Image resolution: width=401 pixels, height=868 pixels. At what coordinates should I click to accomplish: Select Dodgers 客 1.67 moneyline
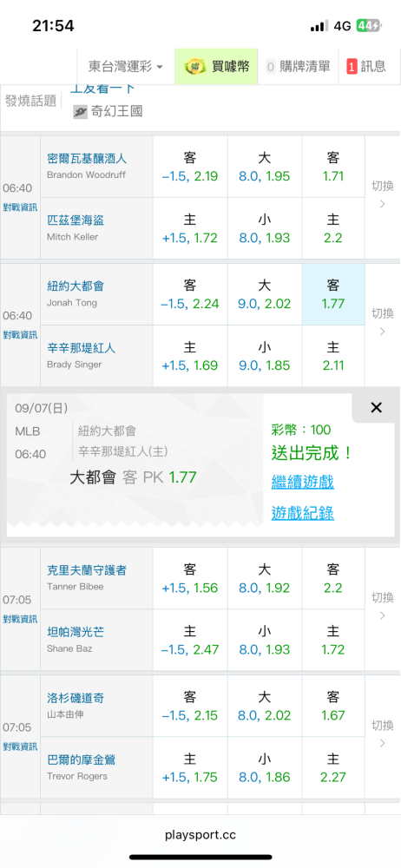click(x=333, y=707)
